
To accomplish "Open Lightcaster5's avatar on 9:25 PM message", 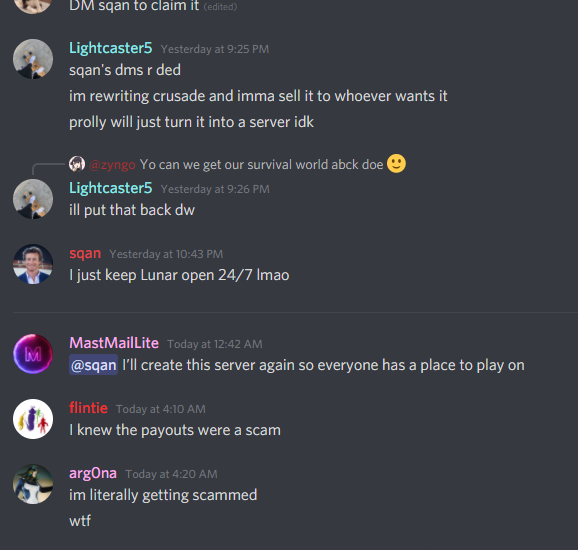I will point(33,59).
